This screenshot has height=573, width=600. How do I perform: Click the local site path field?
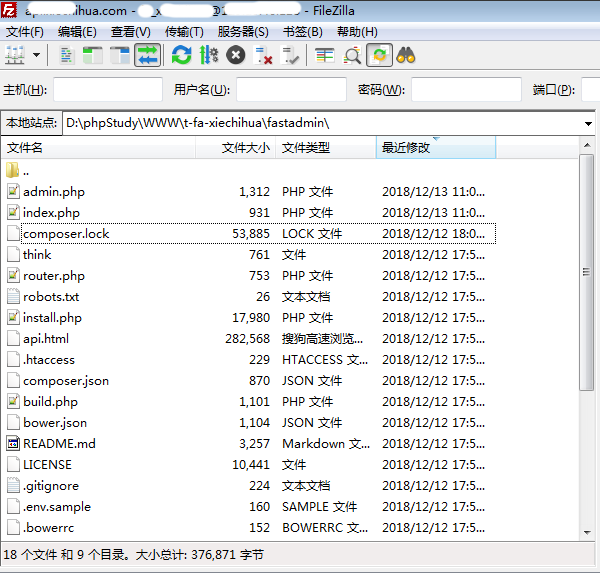coord(322,123)
